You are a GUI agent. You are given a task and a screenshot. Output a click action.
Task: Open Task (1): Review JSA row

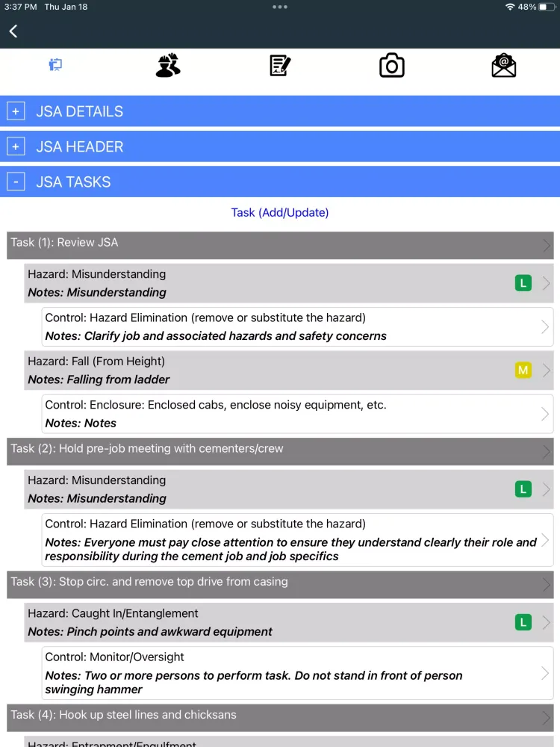click(x=280, y=245)
